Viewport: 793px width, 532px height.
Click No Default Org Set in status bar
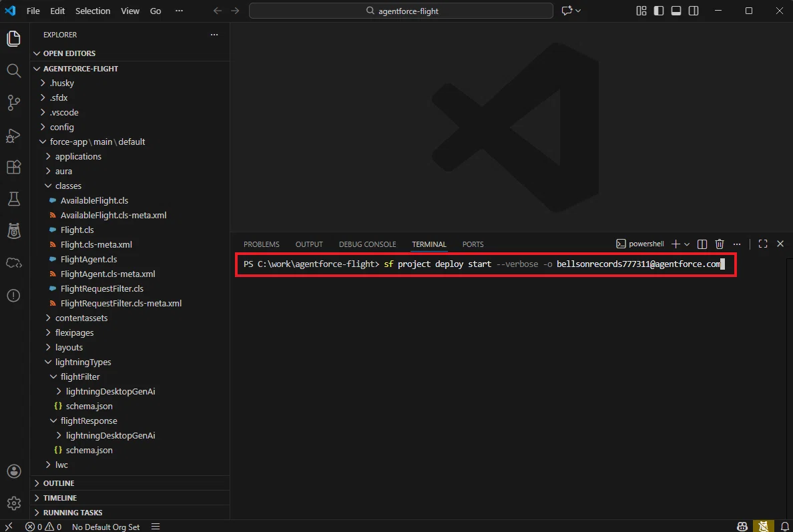[105, 527]
